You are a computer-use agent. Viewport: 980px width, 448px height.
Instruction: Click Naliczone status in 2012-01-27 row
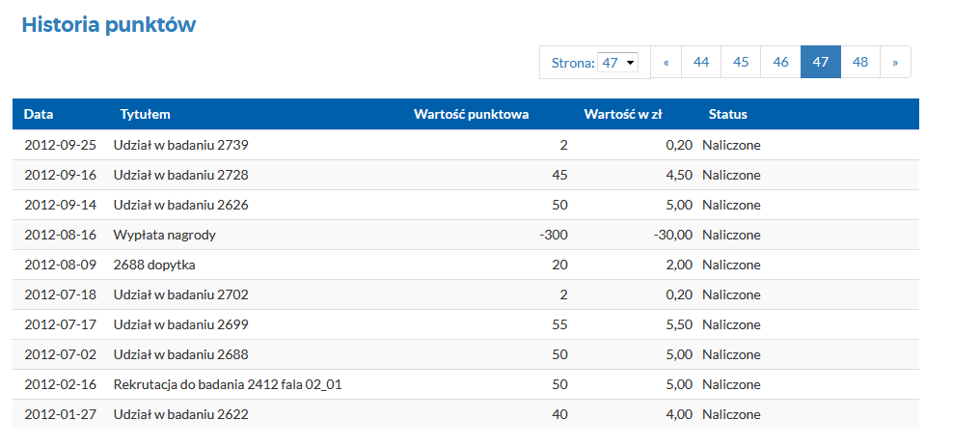pyautogui.click(x=731, y=415)
